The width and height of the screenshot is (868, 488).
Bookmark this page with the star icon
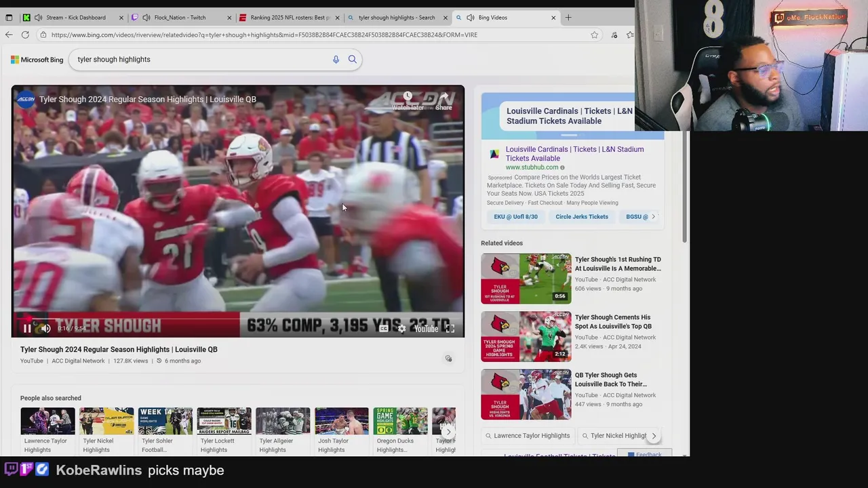tap(595, 35)
